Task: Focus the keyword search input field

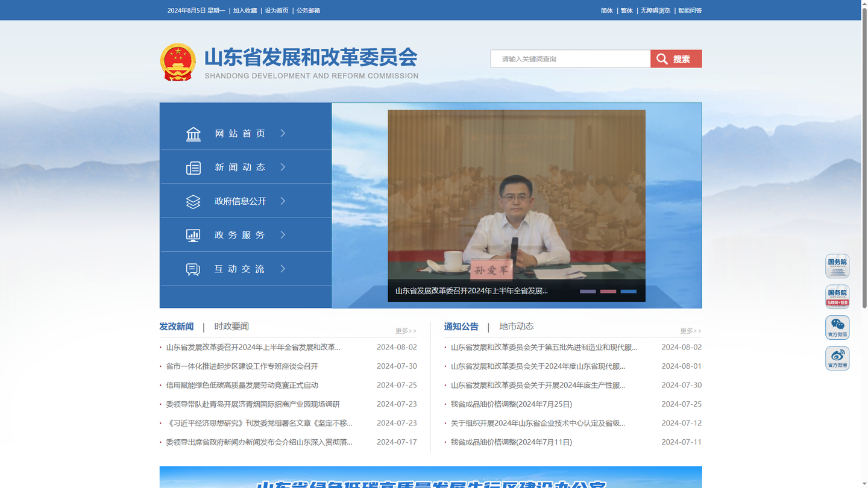Action: (570, 58)
